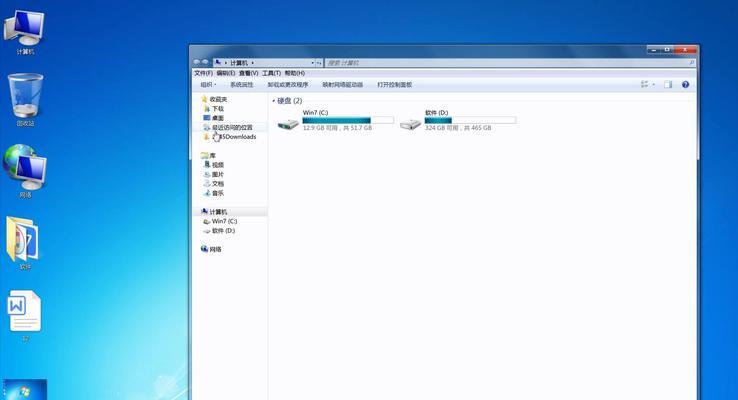Screen dimensions: 738x400
Task: Click 打开控制面板 button
Action: point(394,85)
